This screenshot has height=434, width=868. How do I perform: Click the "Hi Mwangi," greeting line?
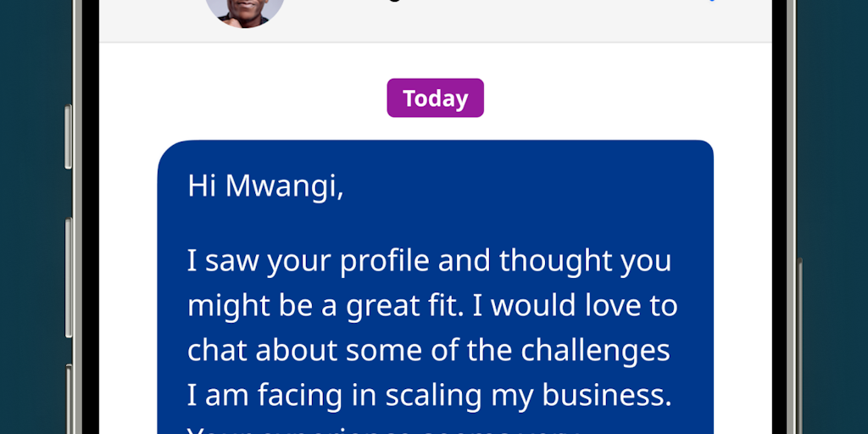click(265, 186)
